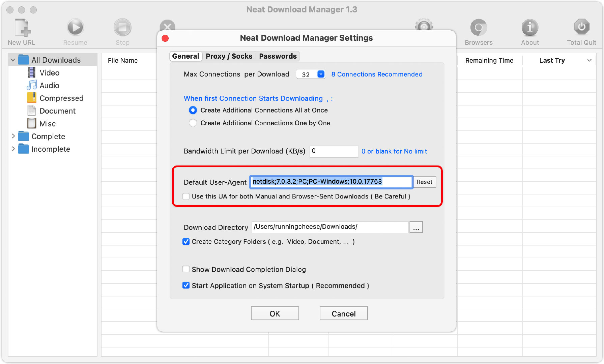
Task: Switch to the Passwords tab
Action: click(x=278, y=56)
